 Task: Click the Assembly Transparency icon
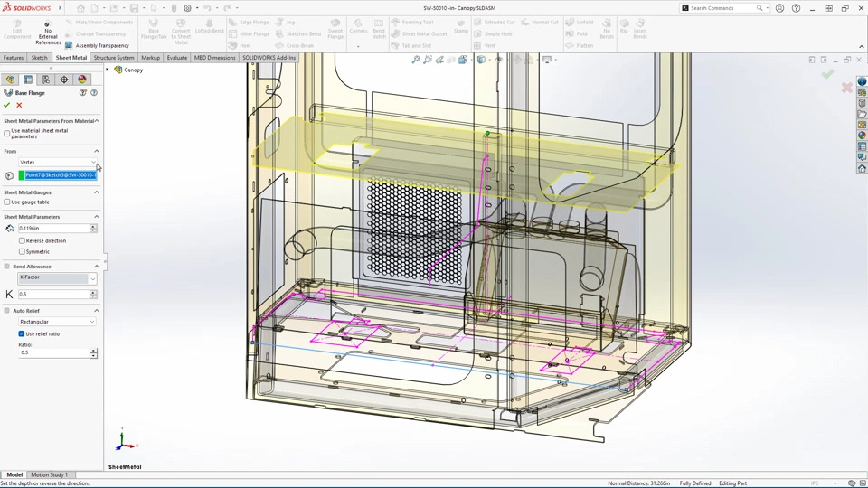pyautogui.click(x=69, y=45)
